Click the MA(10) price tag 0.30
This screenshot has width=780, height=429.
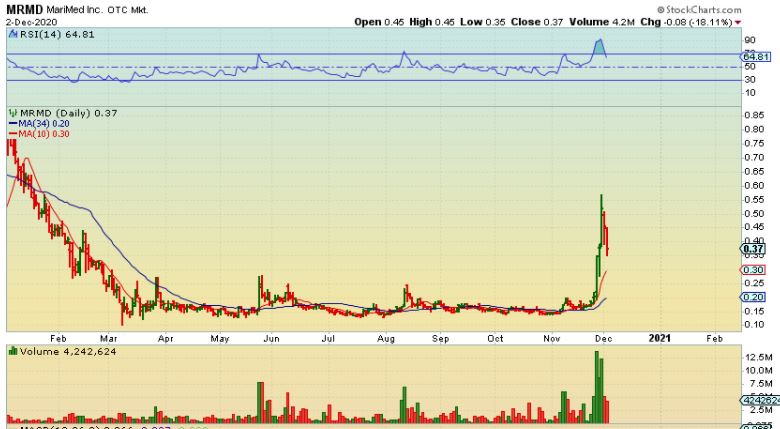coord(754,270)
